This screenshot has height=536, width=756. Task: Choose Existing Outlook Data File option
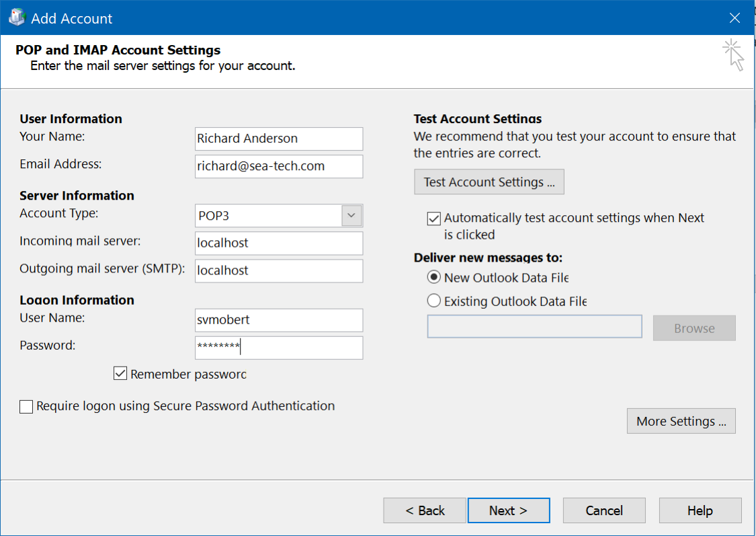(434, 301)
